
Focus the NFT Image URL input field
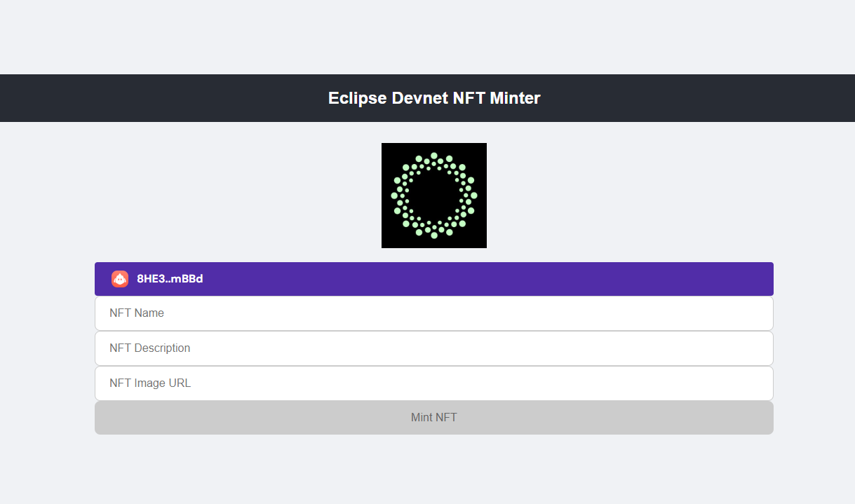[433, 383]
